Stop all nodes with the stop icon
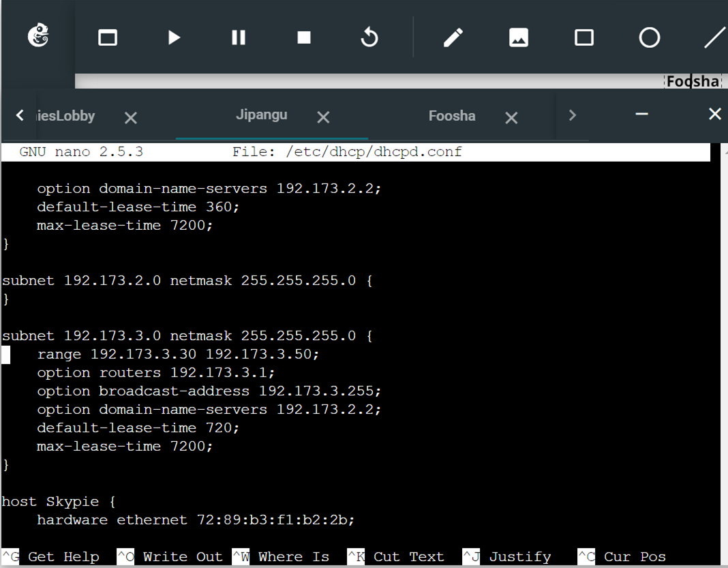The width and height of the screenshot is (728, 568). tap(304, 38)
